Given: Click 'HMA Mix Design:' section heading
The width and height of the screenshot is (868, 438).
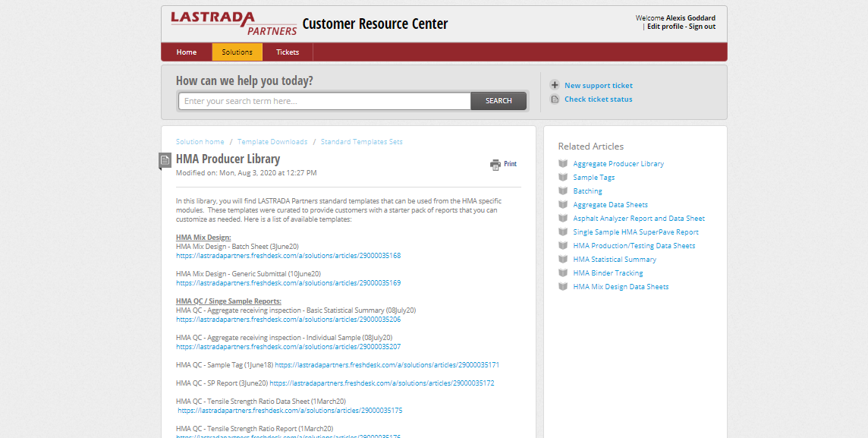Looking at the screenshot, I should click(203, 238).
